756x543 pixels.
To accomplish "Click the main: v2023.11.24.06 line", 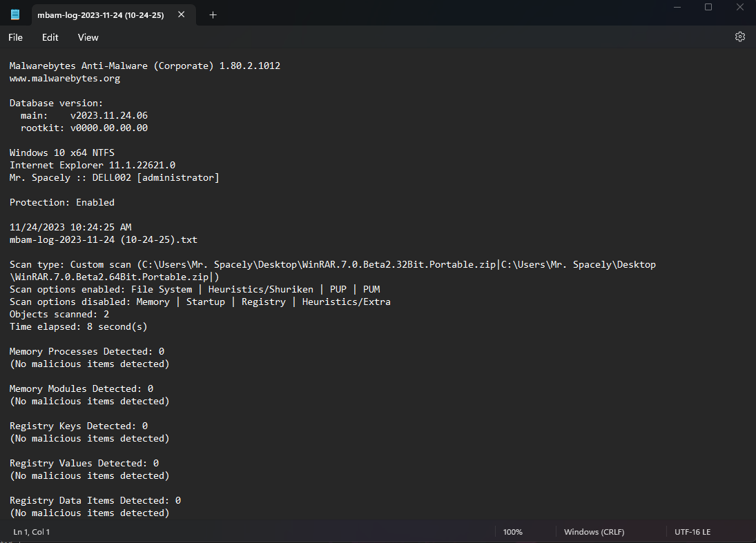I will (x=84, y=116).
